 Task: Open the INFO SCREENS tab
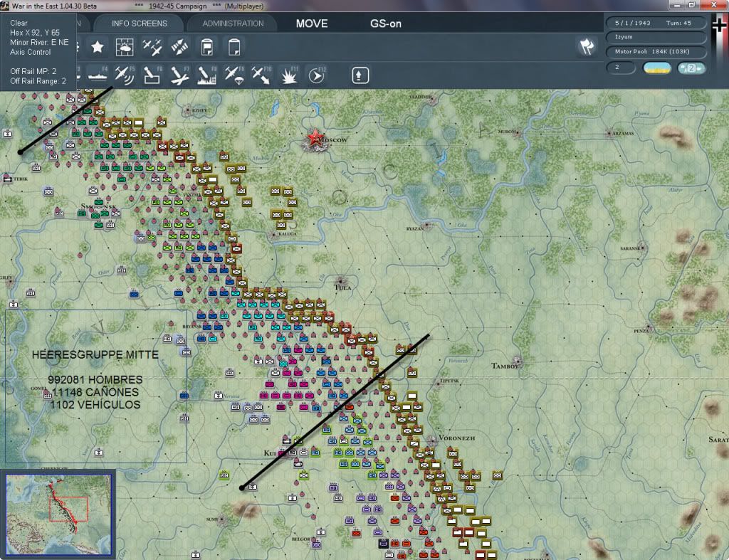(139, 23)
